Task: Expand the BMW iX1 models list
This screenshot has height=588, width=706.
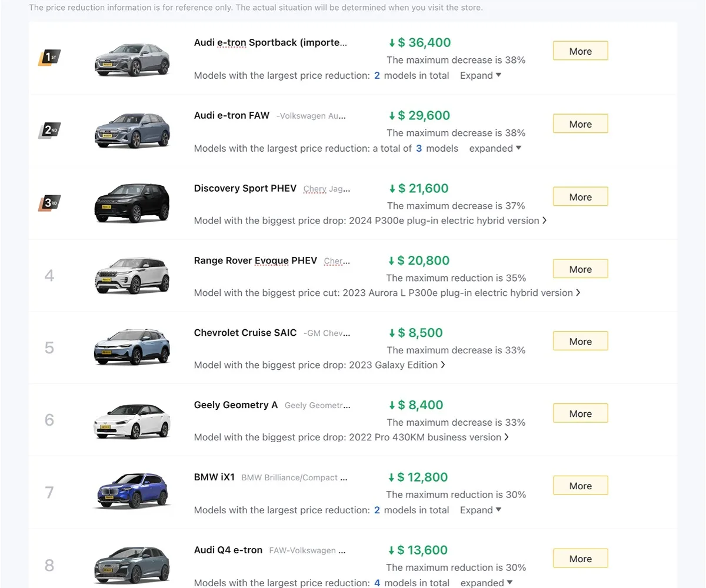Action: click(481, 510)
